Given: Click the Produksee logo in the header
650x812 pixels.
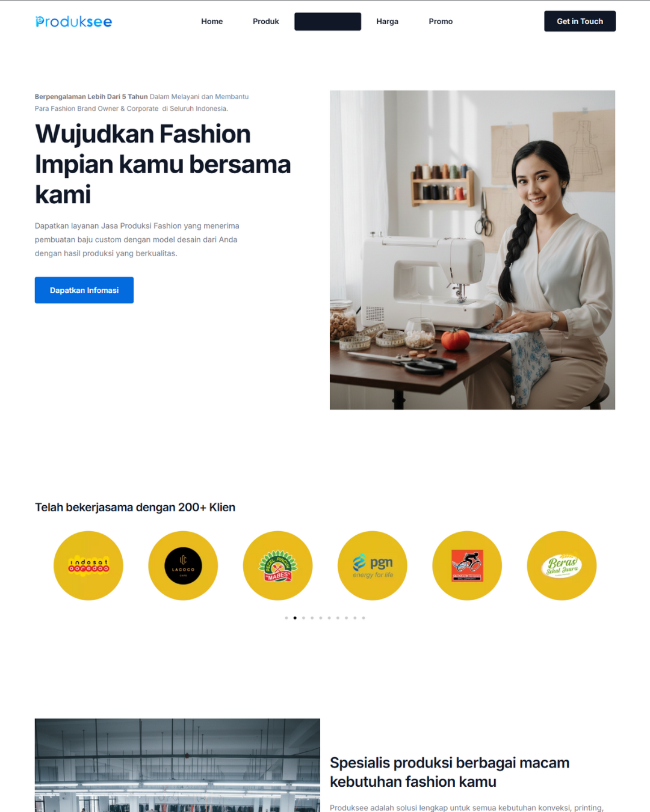Looking at the screenshot, I should pyautogui.click(x=73, y=22).
